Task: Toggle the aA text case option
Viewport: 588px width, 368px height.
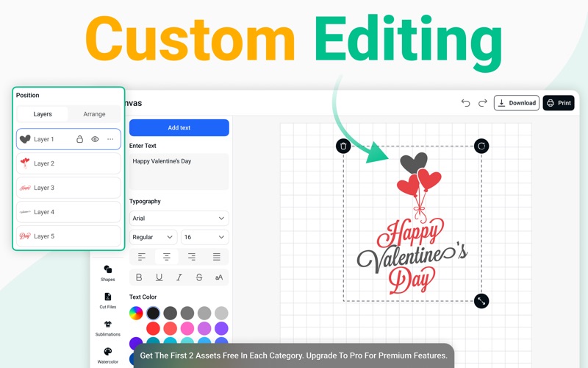Action: click(219, 277)
